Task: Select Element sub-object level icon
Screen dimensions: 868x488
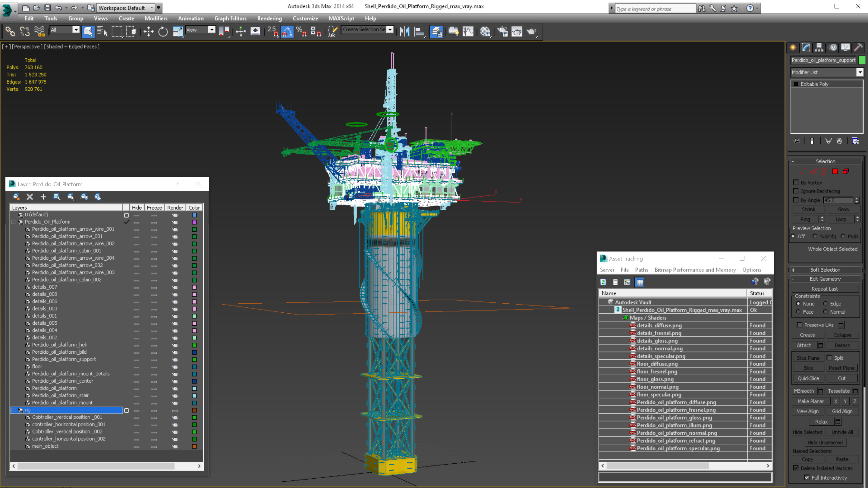Action: point(846,171)
